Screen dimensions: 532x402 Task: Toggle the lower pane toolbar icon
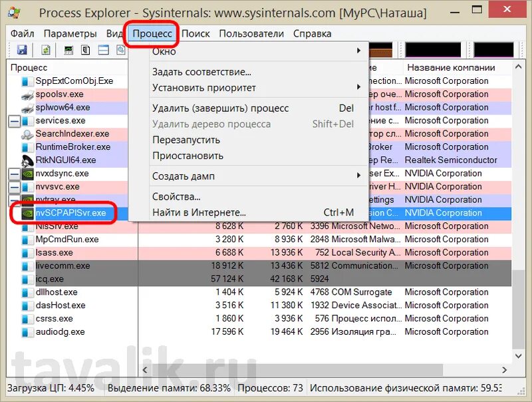click(x=104, y=51)
